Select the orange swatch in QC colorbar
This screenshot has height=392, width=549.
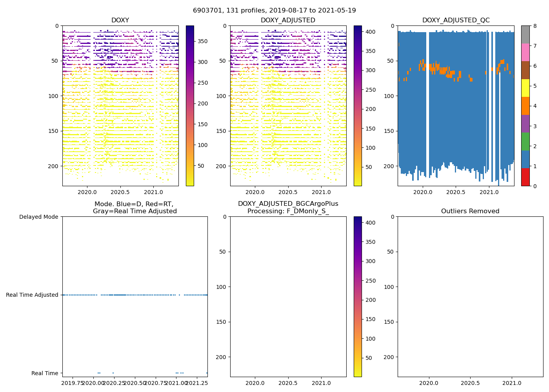click(525, 106)
